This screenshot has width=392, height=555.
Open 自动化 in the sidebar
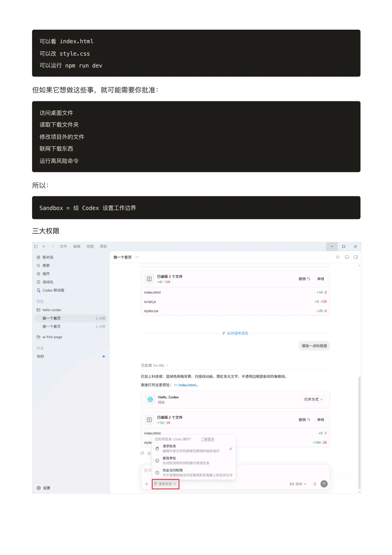click(x=45, y=282)
